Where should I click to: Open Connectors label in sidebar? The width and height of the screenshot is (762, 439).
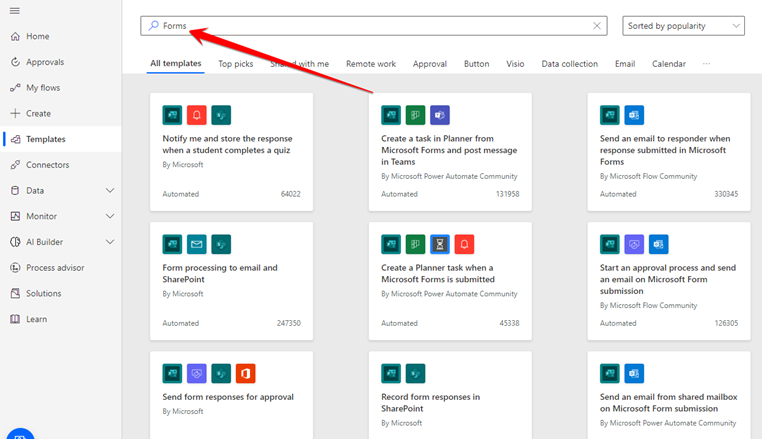(48, 165)
